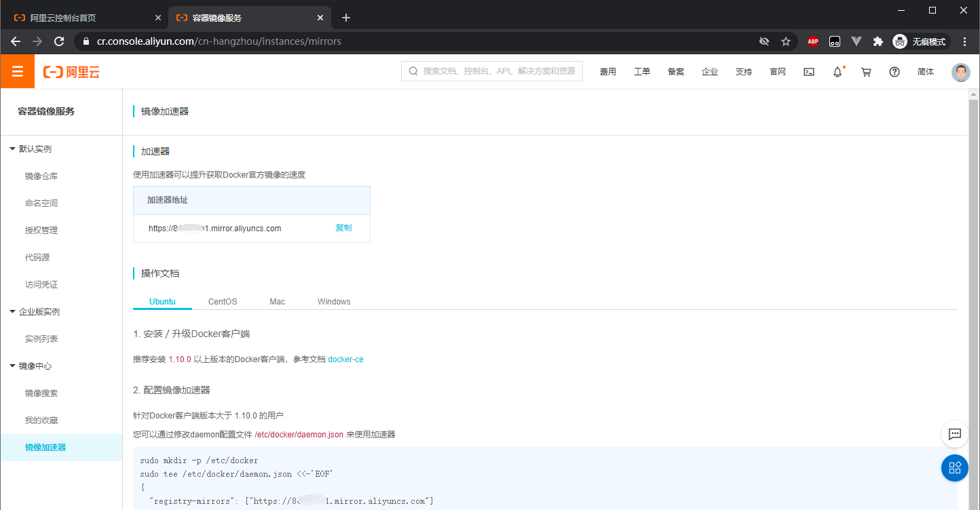Open the user avatar menu
Viewport: 980px width, 510px height.
[961, 72]
